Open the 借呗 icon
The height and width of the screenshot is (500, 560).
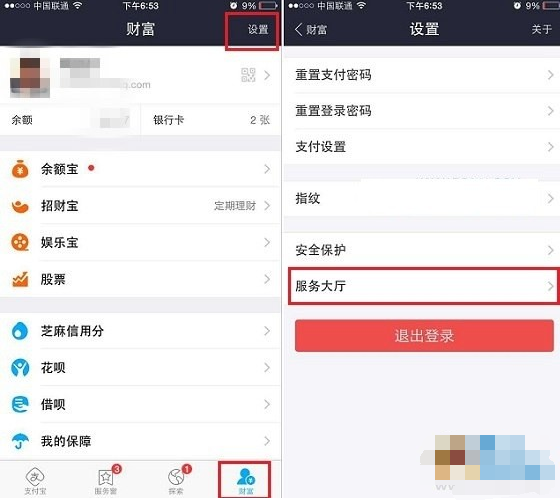coord(20,404)
